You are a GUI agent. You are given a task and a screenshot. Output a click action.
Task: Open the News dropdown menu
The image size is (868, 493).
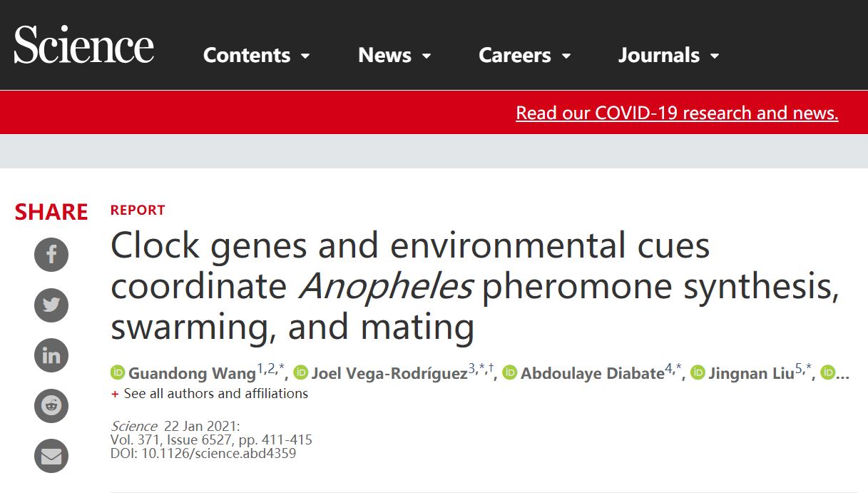click(x=394, y=56)
